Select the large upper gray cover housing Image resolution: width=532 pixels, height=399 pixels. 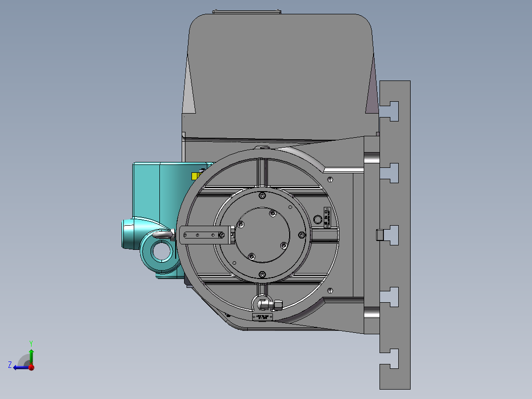(281, 77)
